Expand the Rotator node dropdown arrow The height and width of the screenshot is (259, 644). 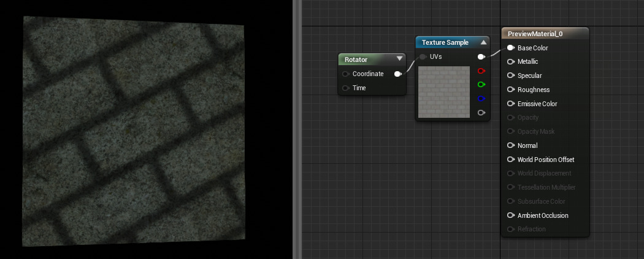[x=399, y=60]
